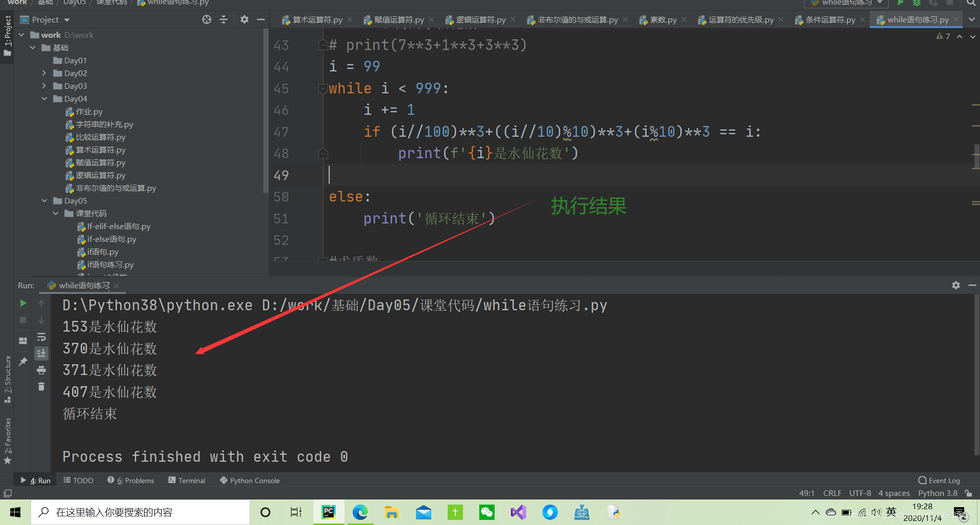This screenshot has height=525, width=980.
Task: Click the locate-file crosshair icon in Project panel
Action: [207, 19]
